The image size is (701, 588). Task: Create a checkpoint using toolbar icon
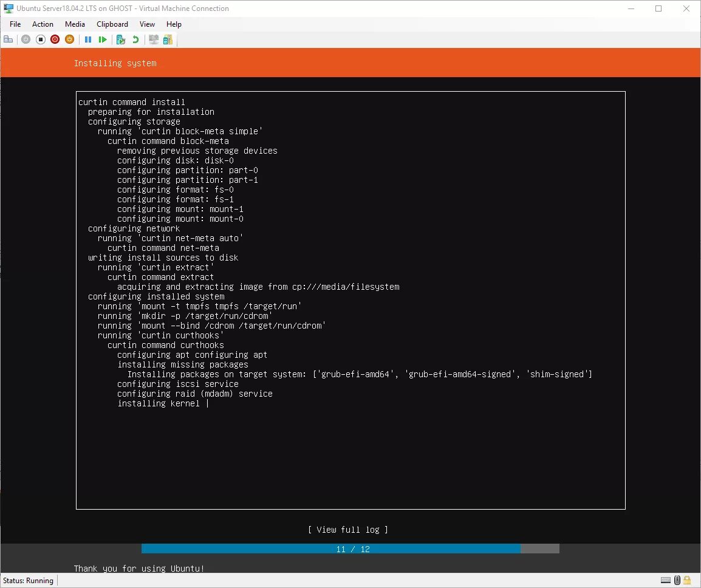click(x=120, y=39)
